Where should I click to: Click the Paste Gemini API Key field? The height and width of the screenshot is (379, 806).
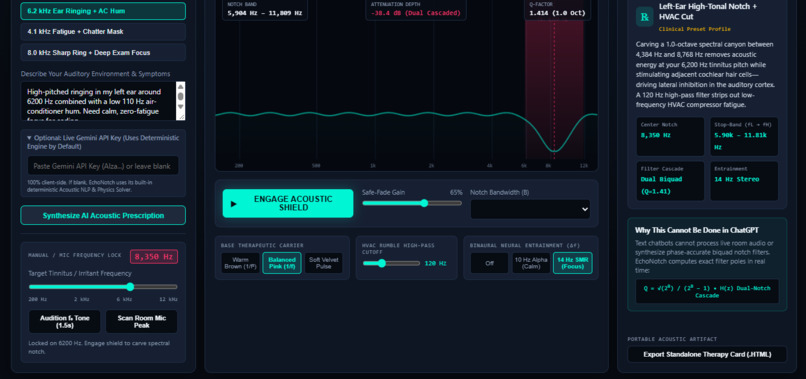tap(103, 166)
